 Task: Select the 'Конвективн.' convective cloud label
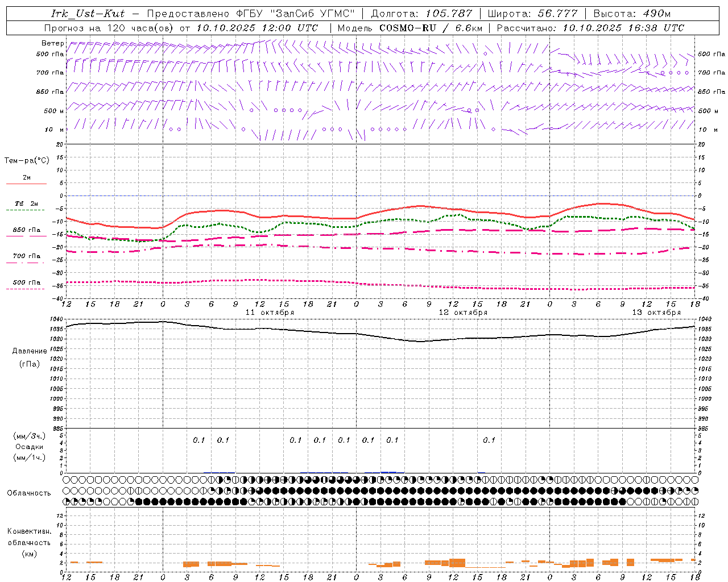[x=29, y=531]
